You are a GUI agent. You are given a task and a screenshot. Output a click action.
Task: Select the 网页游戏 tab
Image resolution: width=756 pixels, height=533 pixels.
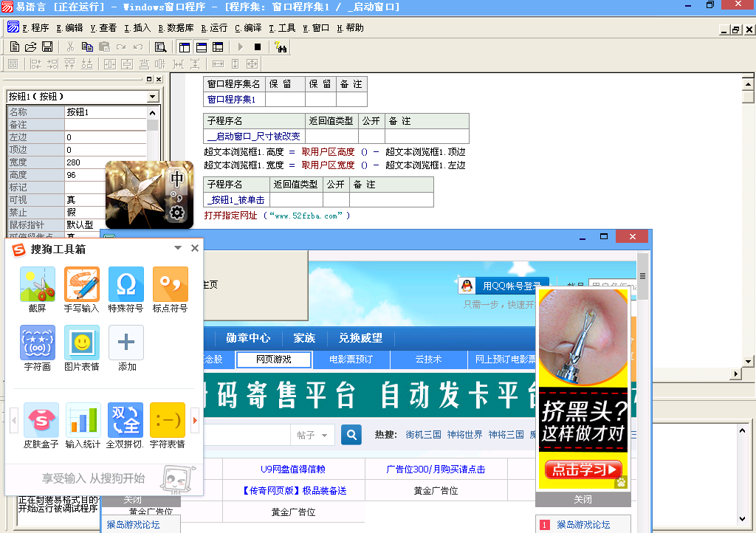[273, 359]
